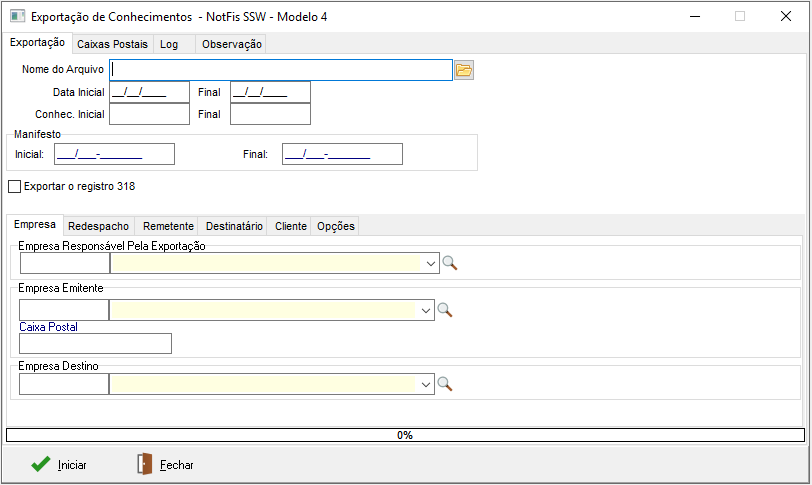Click the search magnifier next to Empresa Emitente
This screenshot has height=485, width=812.
[445, 310]
